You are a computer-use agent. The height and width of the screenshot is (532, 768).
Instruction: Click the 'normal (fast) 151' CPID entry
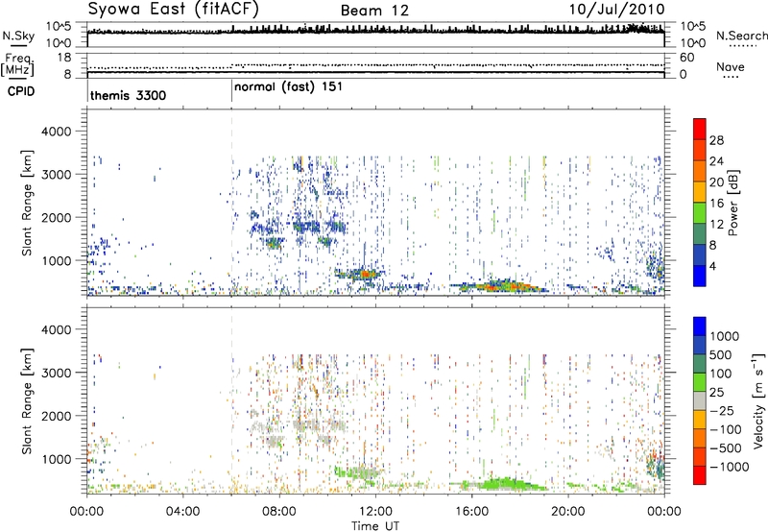coord(288,87)
